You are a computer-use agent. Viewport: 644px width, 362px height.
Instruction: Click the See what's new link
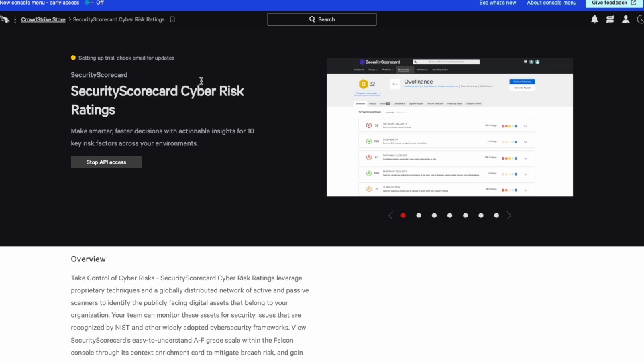click(497, 3)
